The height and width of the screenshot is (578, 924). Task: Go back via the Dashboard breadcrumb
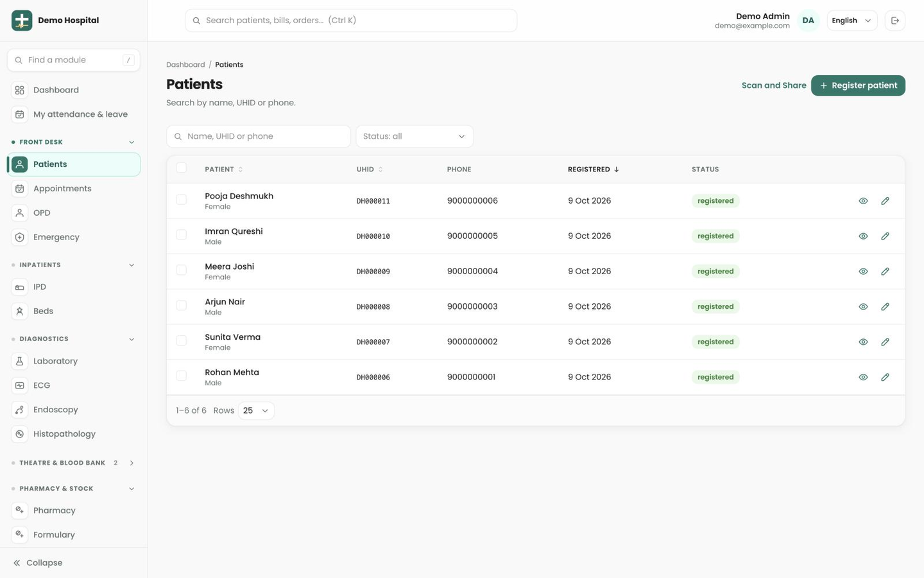(185, 65)
